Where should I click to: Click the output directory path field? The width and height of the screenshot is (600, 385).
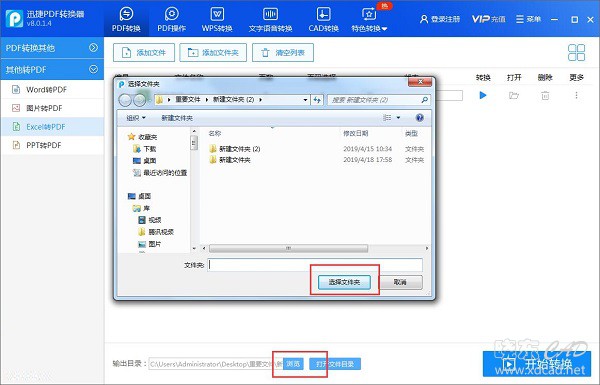click(216, 364)
